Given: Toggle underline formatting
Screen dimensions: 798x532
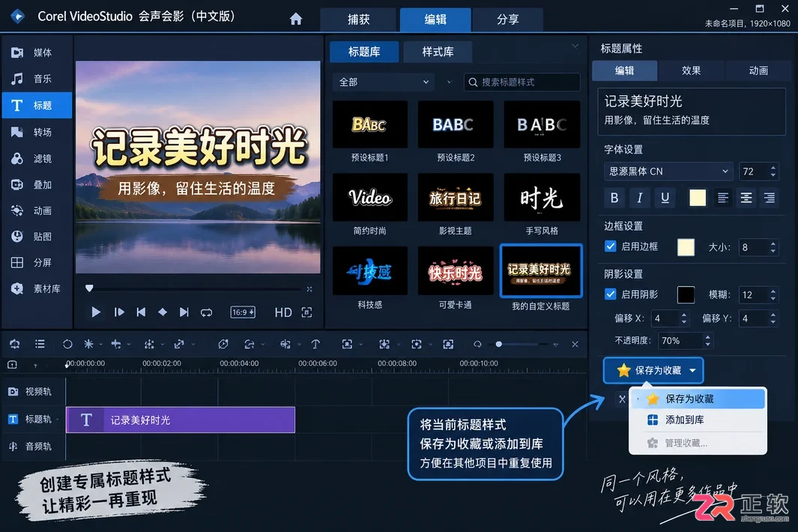Looking at the screenshot, I should (665, 198).
